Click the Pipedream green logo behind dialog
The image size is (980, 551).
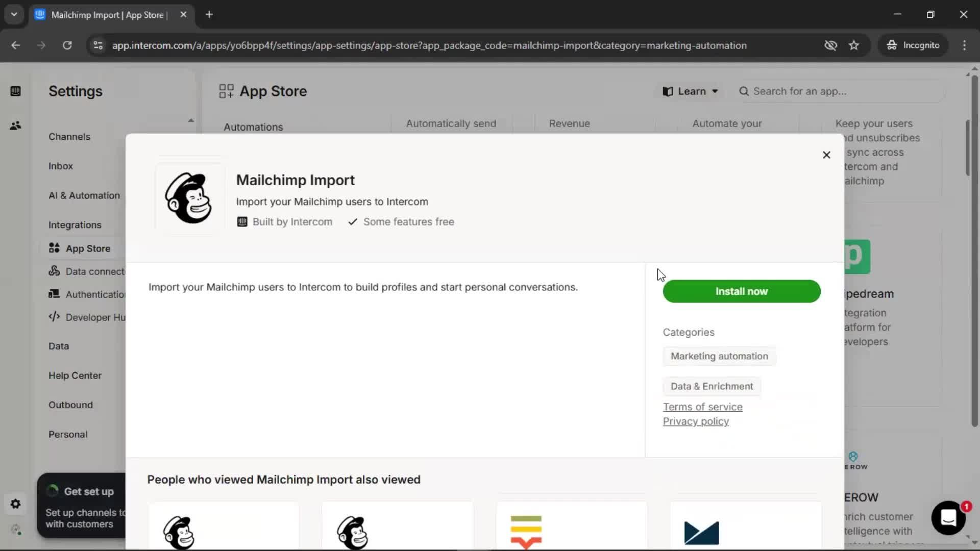(857, 257)
